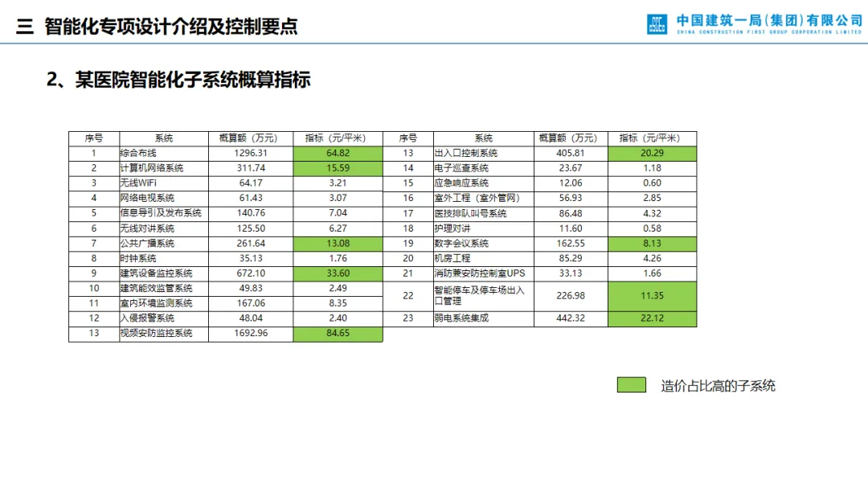868x489 pixels.
Task: Select amount cell '672.10'
Action: [251, 273]
